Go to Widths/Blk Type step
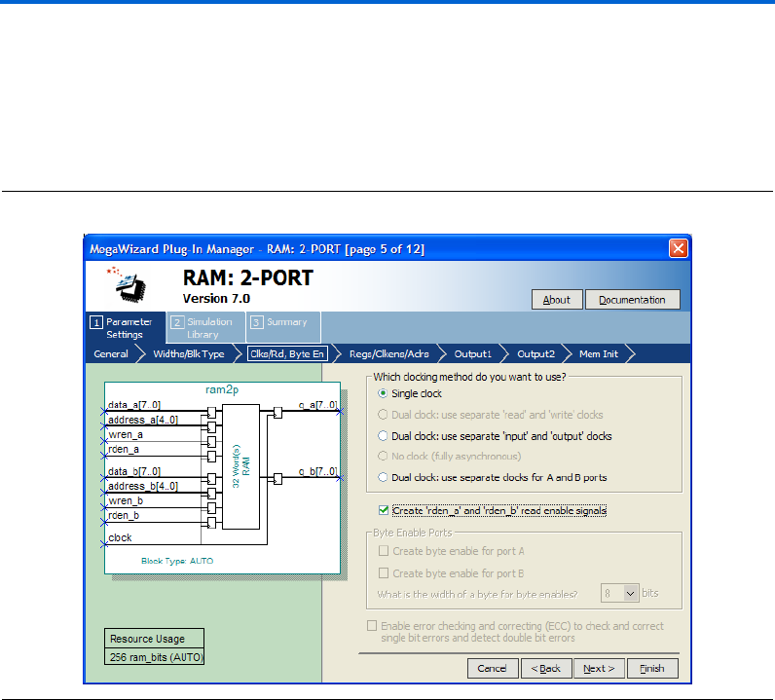Screen dimensions: 775x700 tap(188, 354)
